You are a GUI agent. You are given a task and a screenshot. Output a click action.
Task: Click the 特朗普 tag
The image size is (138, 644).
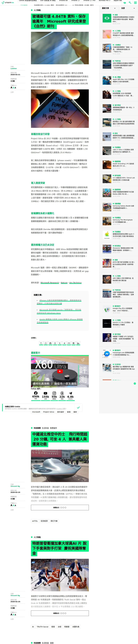[x=67, y=627]
